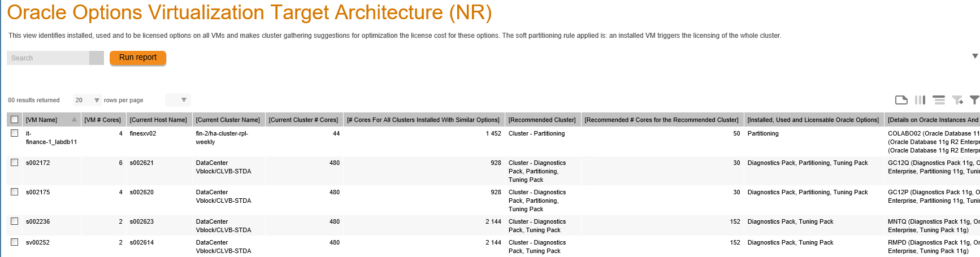Click host name s002623
The width and height of the screenshot is (980, 257).
click(142, 221)
